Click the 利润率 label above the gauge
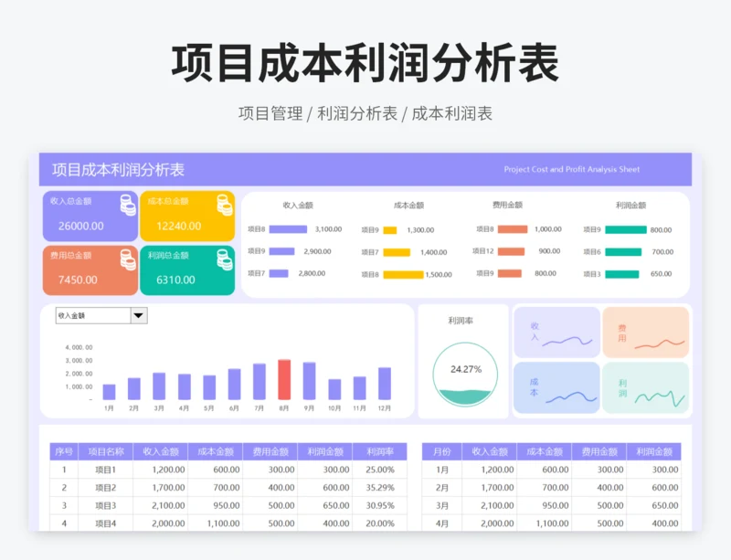 (x=461, y=321)
